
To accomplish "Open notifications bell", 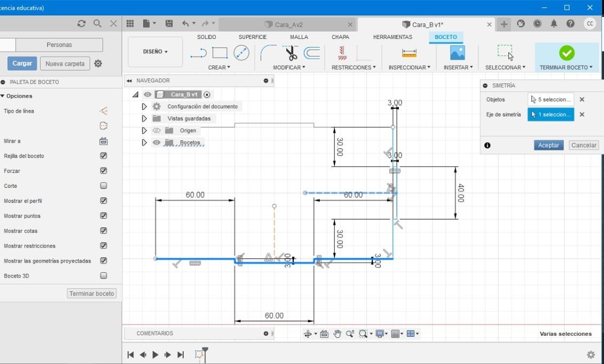I will [554, 24].
